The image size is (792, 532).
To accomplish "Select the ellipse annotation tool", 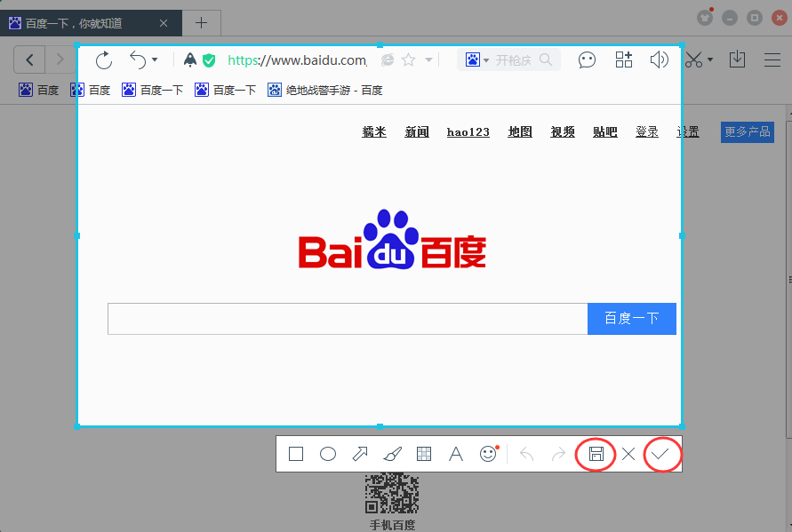I will 328,454.
